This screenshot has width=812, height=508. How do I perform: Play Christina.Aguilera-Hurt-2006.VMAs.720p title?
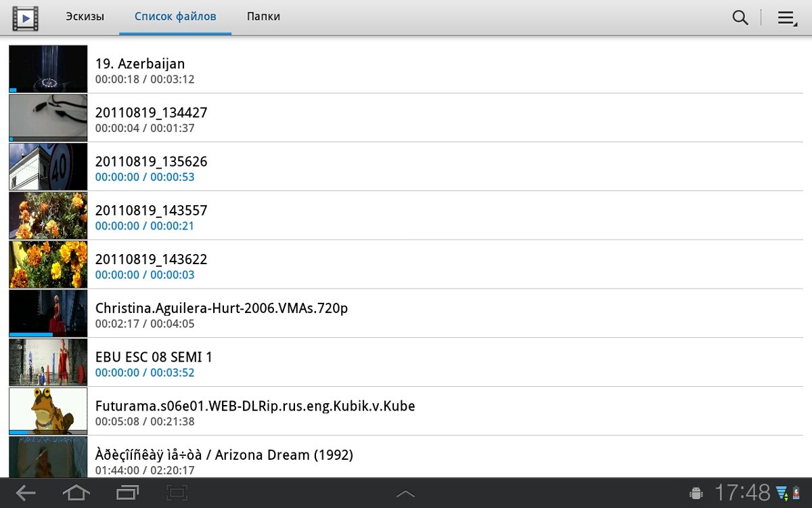click(x=222, y=308)
